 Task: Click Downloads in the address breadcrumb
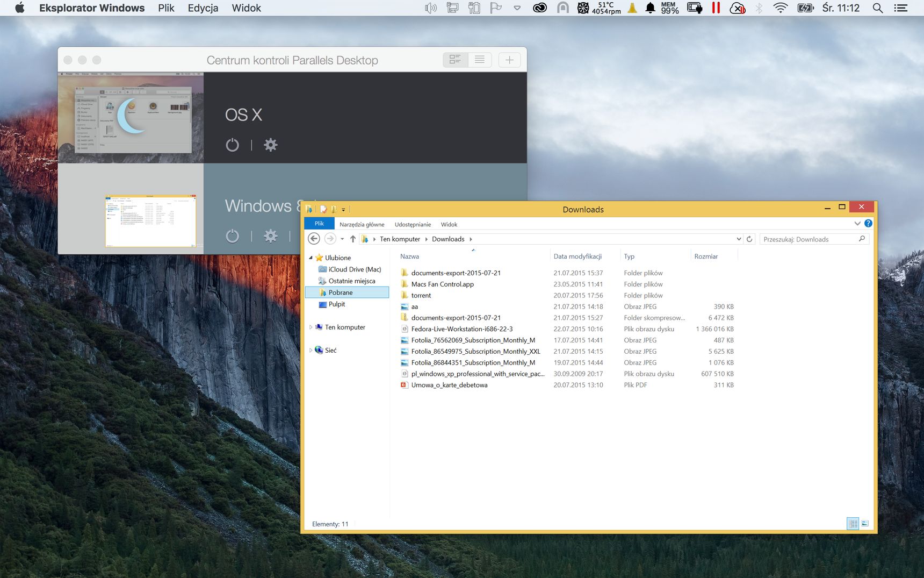tap(448, 239)
